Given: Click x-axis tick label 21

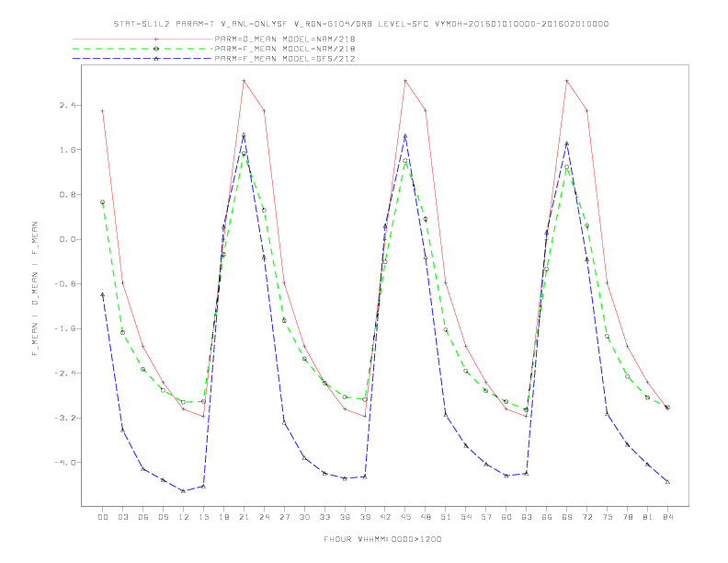Looking at the screenshot, I should (244, 517).
